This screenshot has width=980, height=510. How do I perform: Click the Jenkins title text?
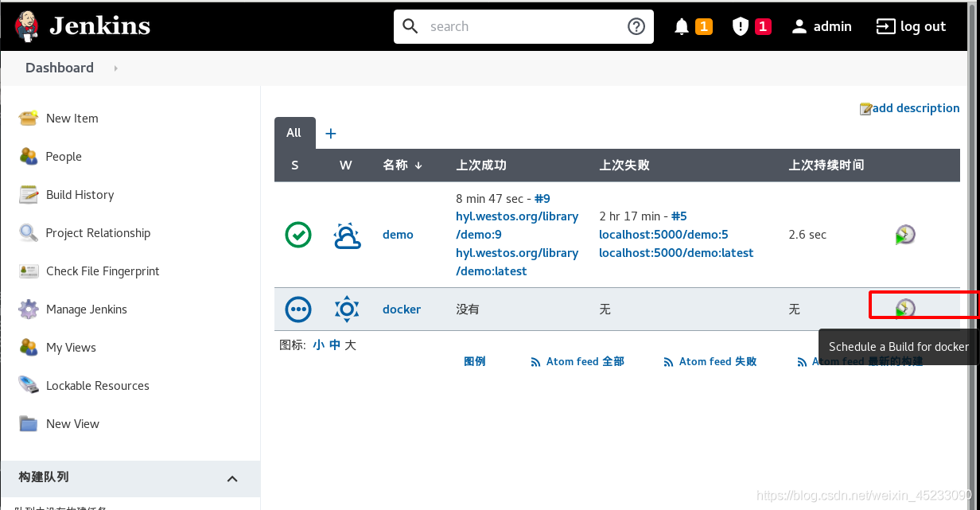pos(99,26)
